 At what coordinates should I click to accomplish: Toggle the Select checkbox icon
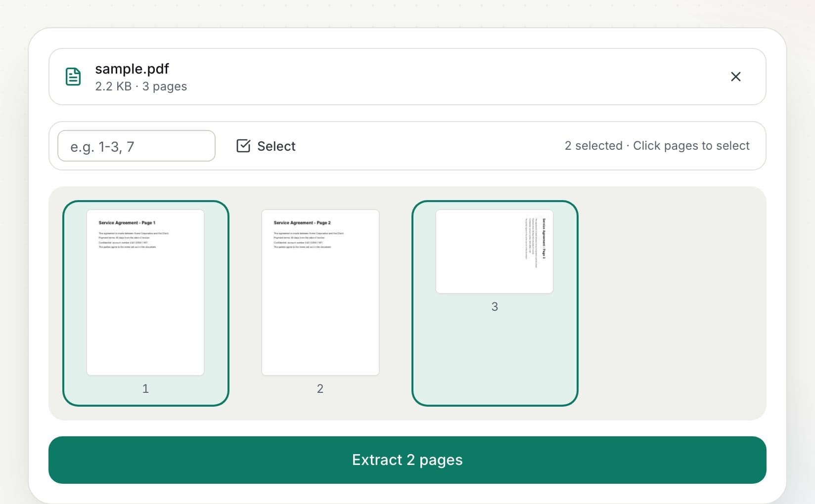(x=243, y=146)
